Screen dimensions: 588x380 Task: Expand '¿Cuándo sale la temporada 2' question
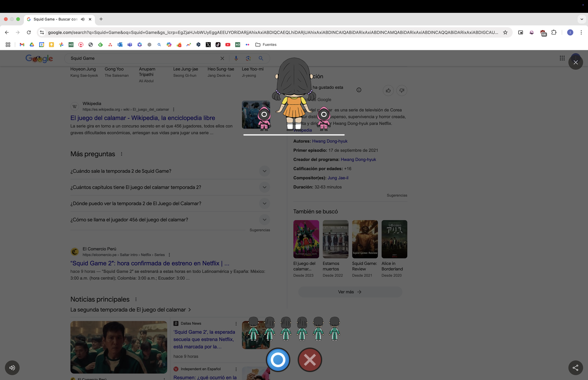click(x=264, y=171)
